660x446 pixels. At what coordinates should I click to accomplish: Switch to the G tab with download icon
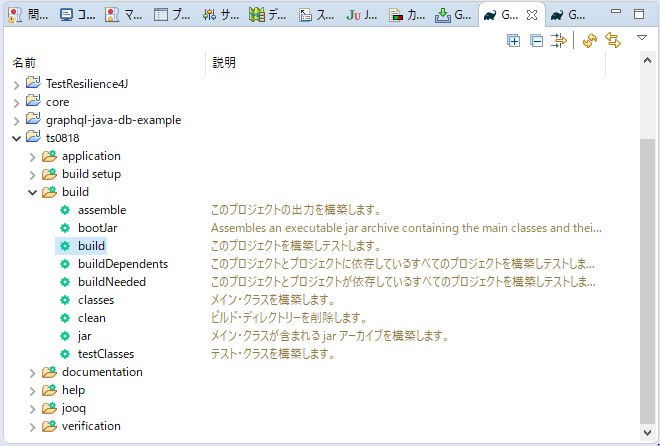pyautogui.click(x=454, y=16)
